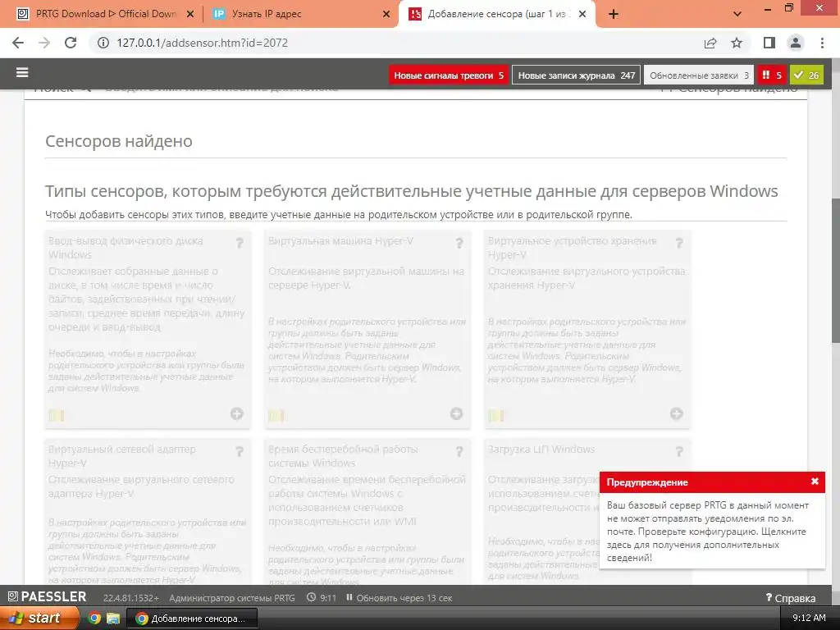Close the PRTG Download tab
The image size is (840, 630).
190,15
